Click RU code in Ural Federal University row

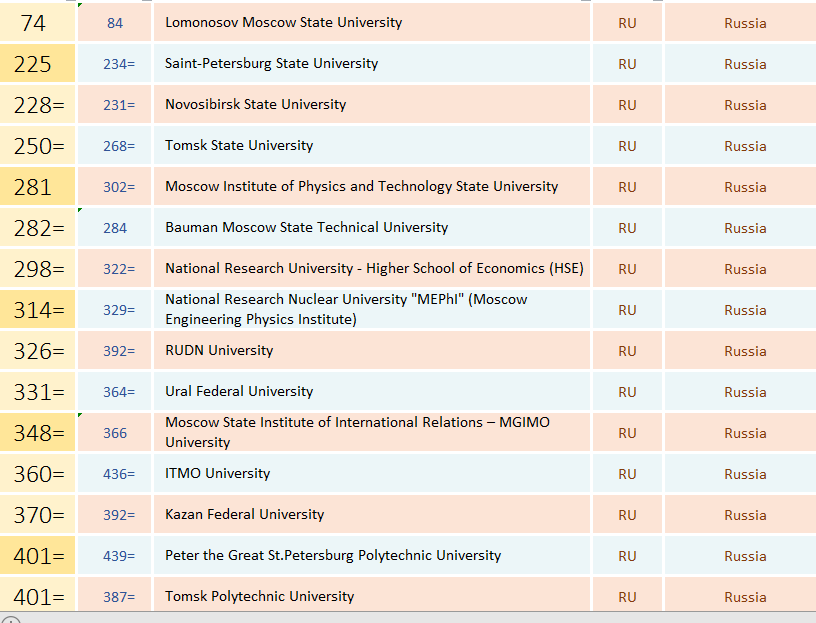click(x=627, y=391)
